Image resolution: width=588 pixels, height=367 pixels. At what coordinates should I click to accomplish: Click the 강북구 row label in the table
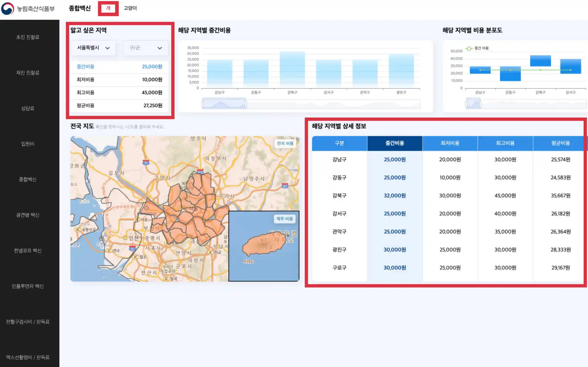click(x=339, y=196)
